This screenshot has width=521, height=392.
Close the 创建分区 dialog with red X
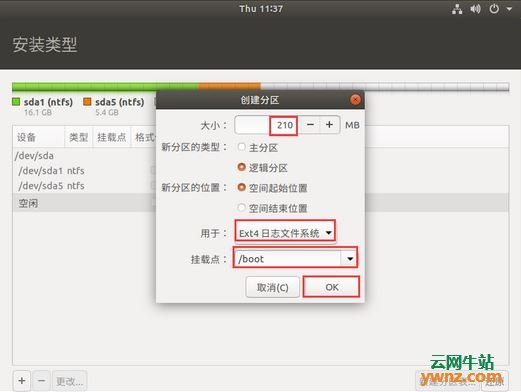[355, 100]
